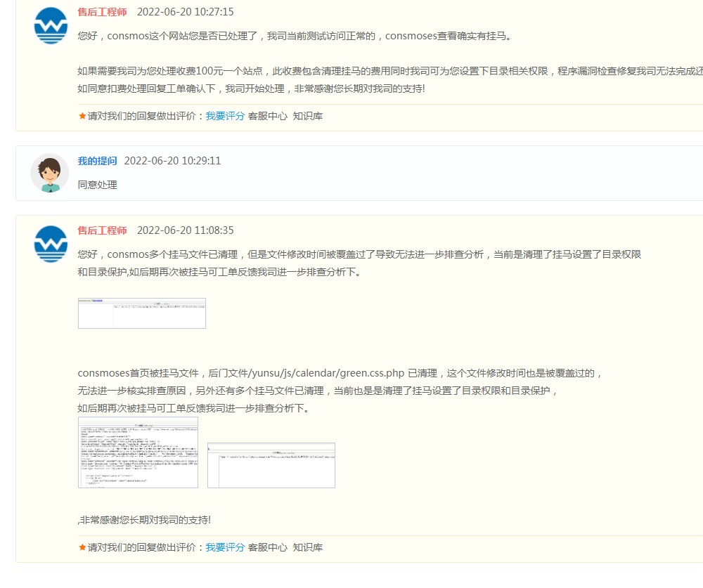
Task: Open 知识库 at the bottom of the last reply
Action: 308,547
